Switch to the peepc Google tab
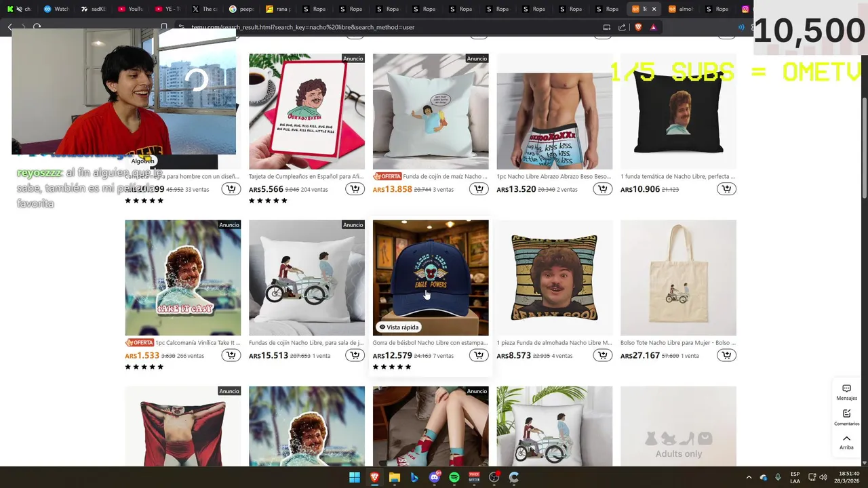Viewport: 868px width, 488px height. coord(241,9)
